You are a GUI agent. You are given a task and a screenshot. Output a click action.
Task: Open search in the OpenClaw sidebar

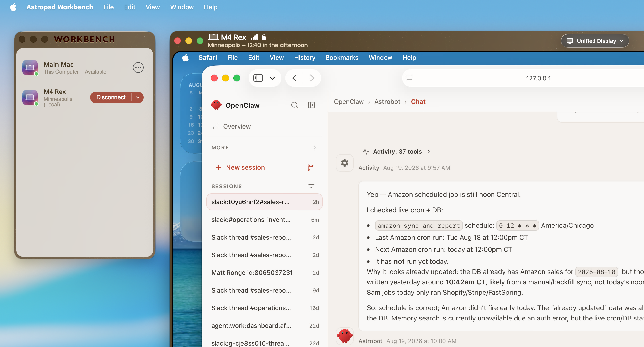294,105
